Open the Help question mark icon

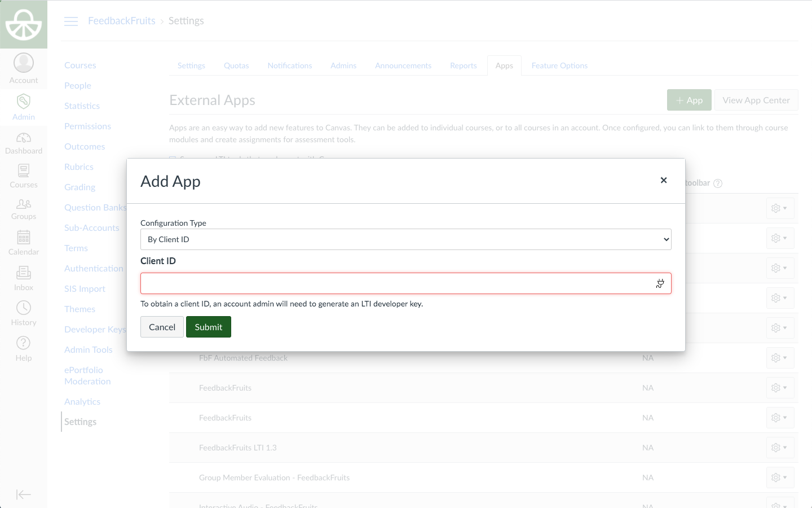[x=24, y=343]
